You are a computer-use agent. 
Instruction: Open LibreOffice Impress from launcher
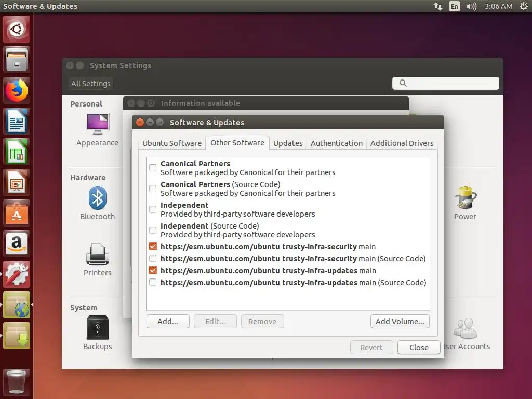click(16, 182)
